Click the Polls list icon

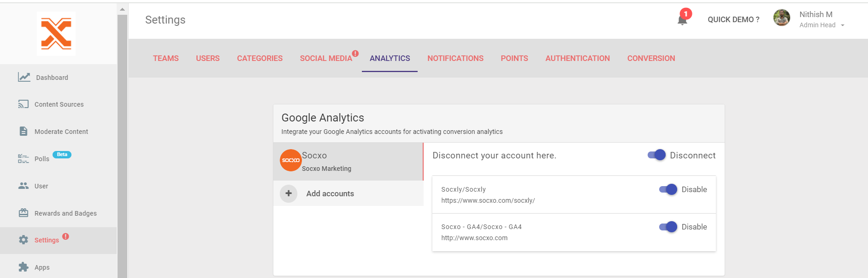(x=24, y=159)
